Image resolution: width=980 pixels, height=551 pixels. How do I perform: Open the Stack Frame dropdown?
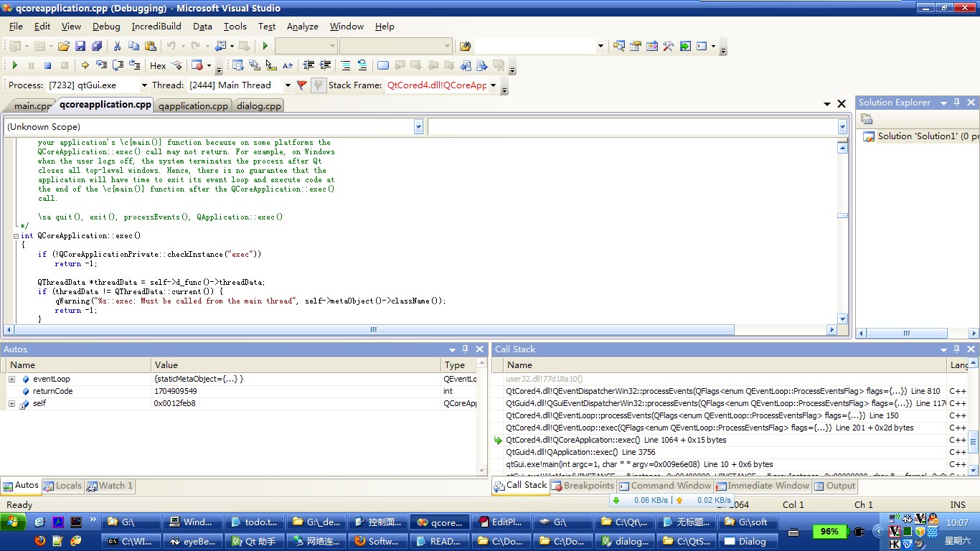[x=494, y=85]
